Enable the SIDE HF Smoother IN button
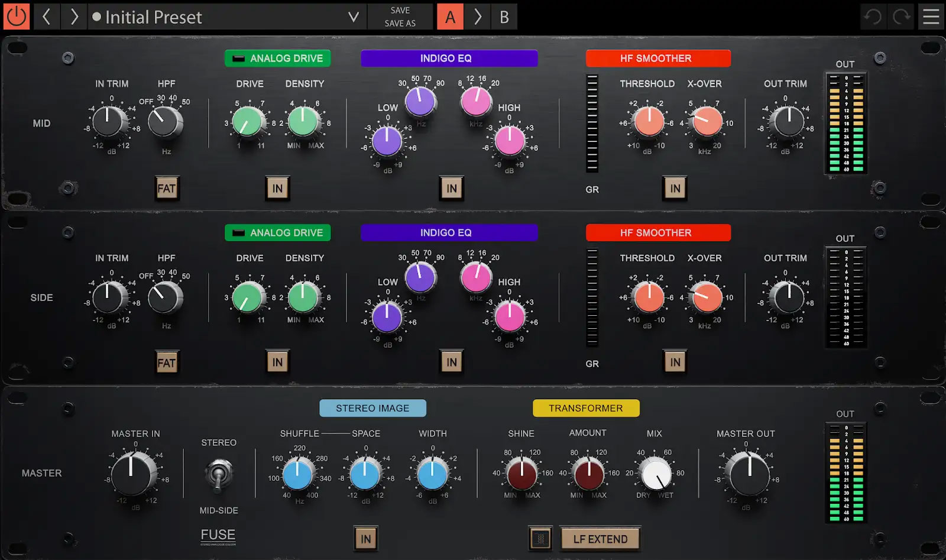The image size is (946, 560). tap(675, 362)
